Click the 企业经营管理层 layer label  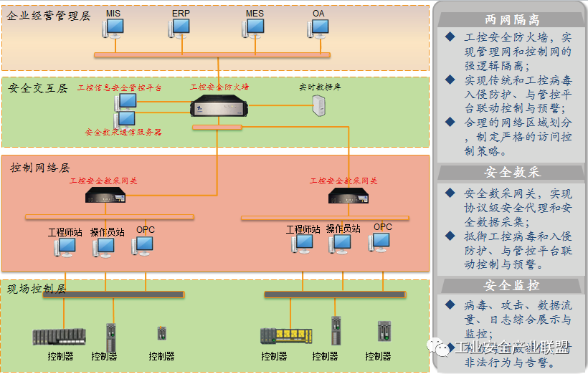coord(49,14)
